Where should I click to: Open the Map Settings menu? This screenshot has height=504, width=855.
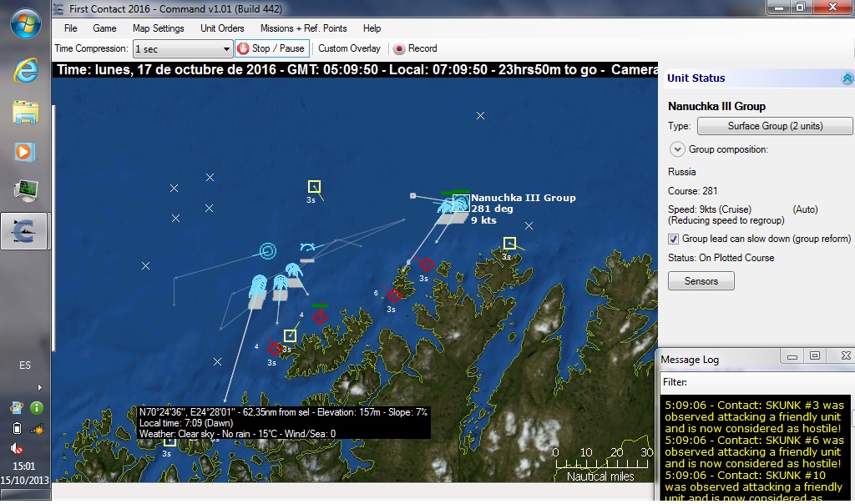tap(158, 28)
